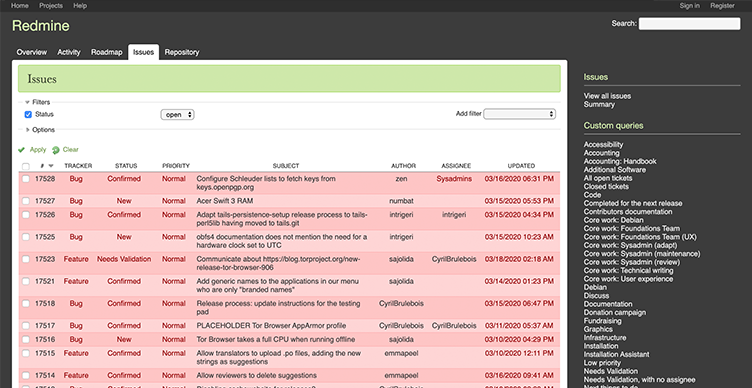Open the Roadmap tab

coord(106,52)
